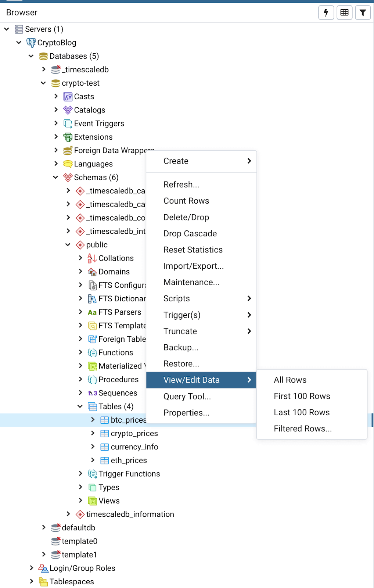The width and height of the screenshot is (374, 588).
Task: Collapse the public schema node
Action: coord(68,245)
